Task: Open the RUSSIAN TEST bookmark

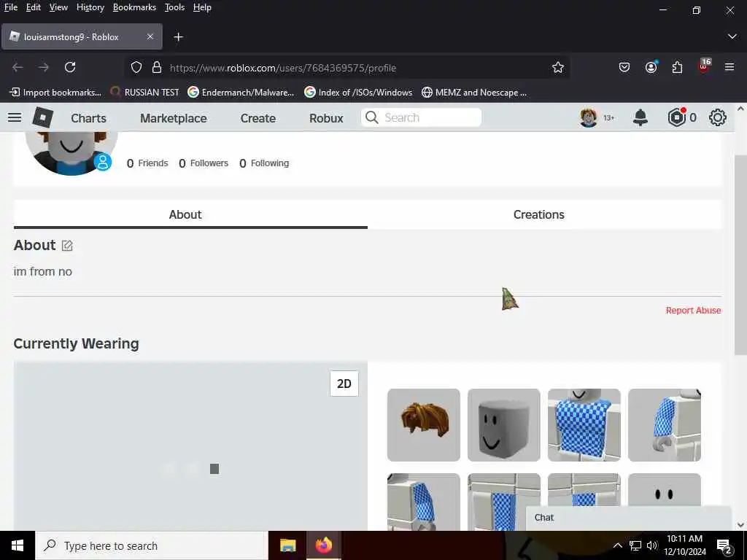Action: tap(144, 93)
